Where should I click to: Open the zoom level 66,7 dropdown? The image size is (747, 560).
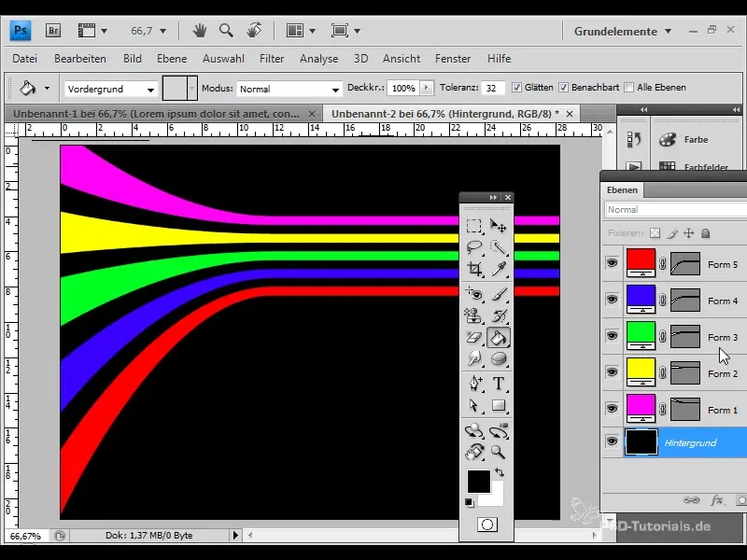click(162, 32)
